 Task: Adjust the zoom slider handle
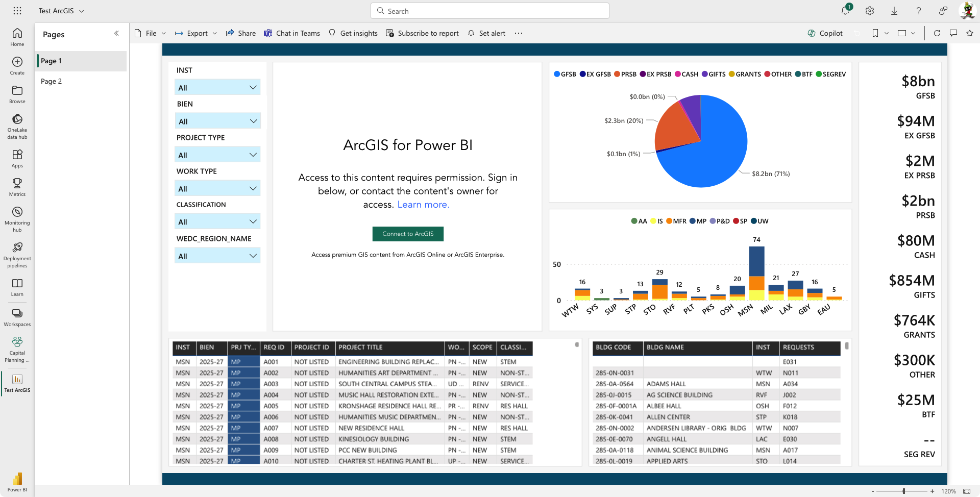pyautogui.click(x=903, y=491)
